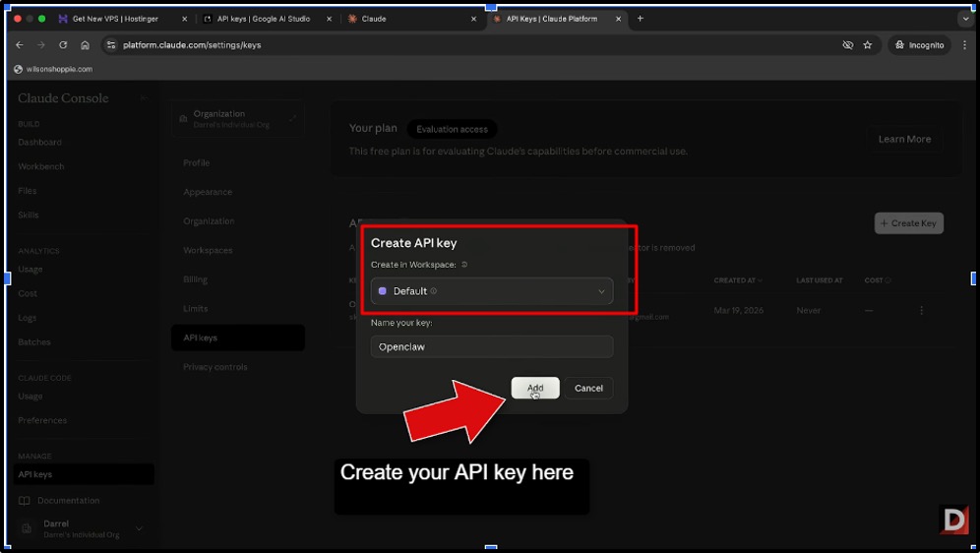The image size is (980, 553).
Task: Open the Default workspace dropdown
Action: 491,291
